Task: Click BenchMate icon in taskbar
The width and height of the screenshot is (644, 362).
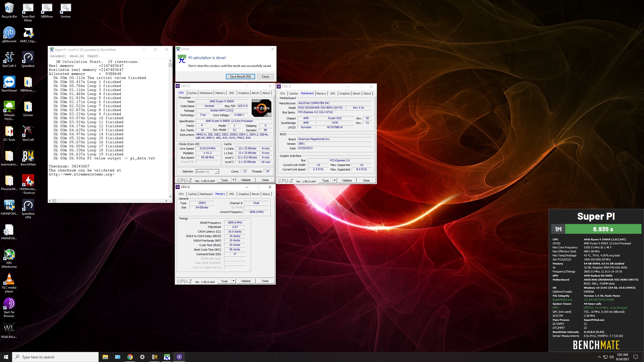Action: [x=154, y=357]
